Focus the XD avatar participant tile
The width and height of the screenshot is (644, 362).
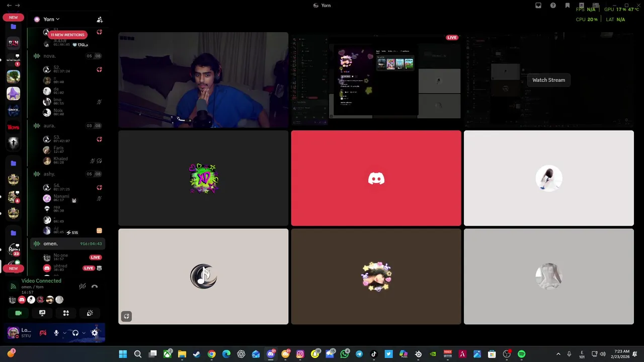pyautogui.click(x=203, y=178)
